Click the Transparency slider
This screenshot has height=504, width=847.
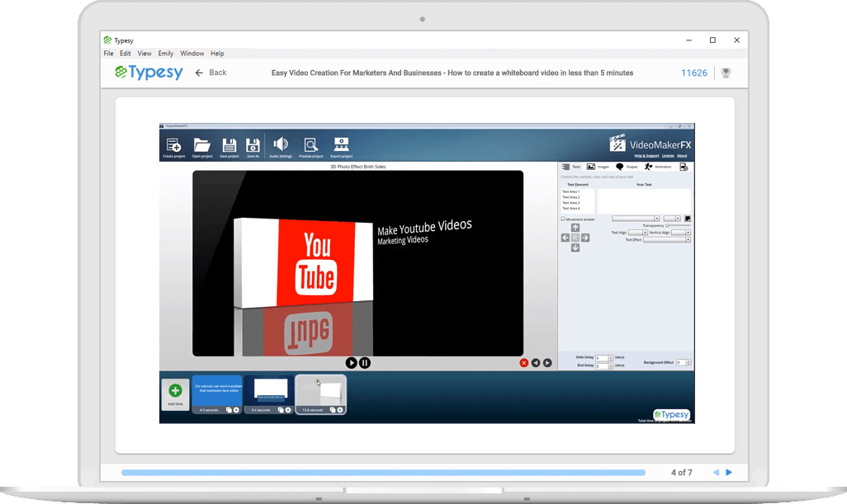click(x=679, y=225)
